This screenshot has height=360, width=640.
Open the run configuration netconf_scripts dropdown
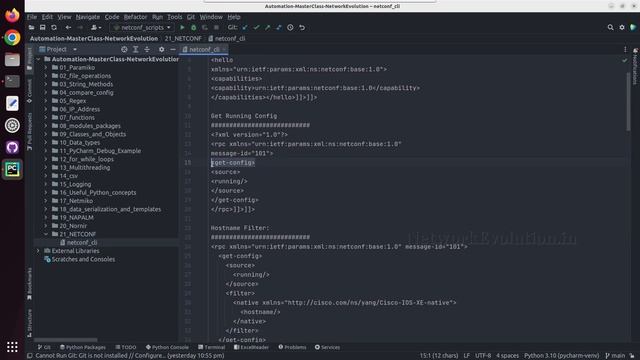click(x=142, y=27)
